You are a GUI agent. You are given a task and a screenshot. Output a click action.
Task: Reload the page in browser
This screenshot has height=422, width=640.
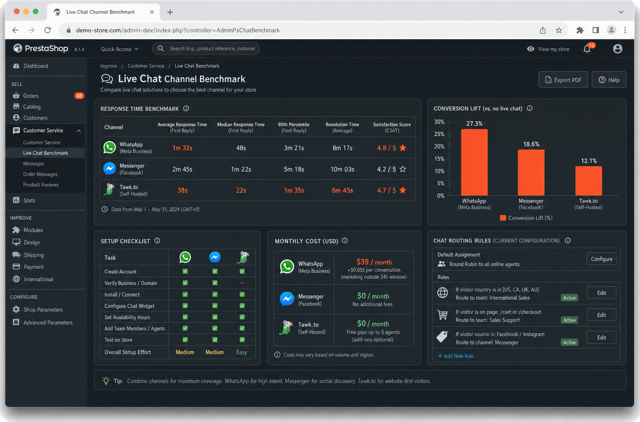tap(47, 30)
